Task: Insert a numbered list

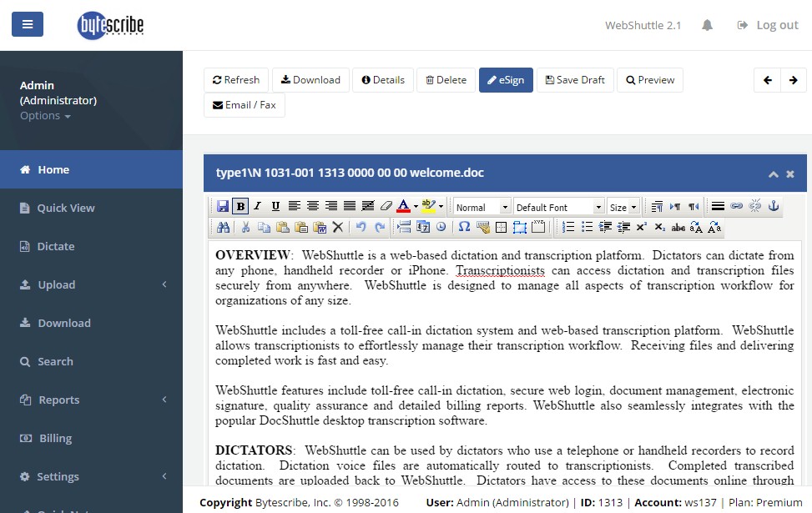Action: (x=568, y=227)
